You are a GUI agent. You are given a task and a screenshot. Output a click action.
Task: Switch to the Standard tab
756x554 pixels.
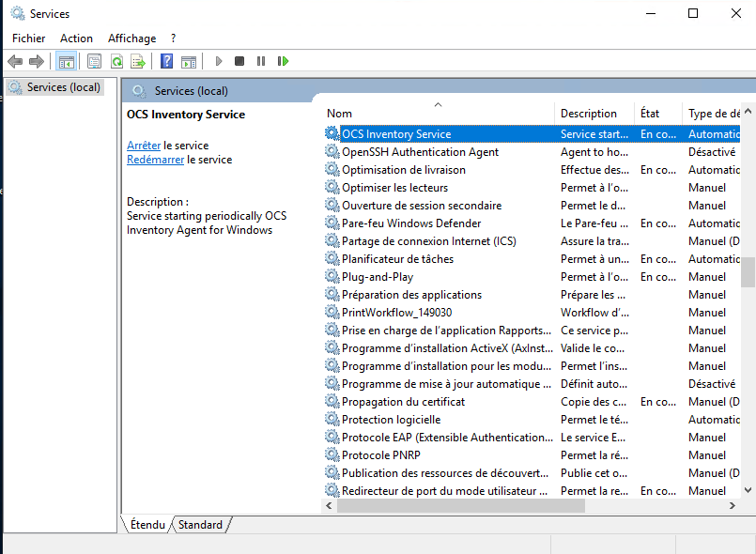tap(200, 525)
